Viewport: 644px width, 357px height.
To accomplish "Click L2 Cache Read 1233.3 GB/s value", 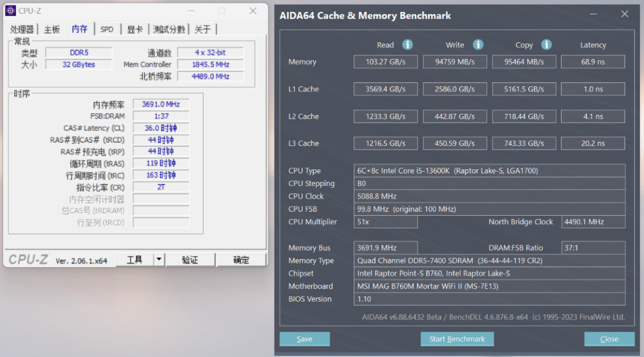I will pos(385,116).
